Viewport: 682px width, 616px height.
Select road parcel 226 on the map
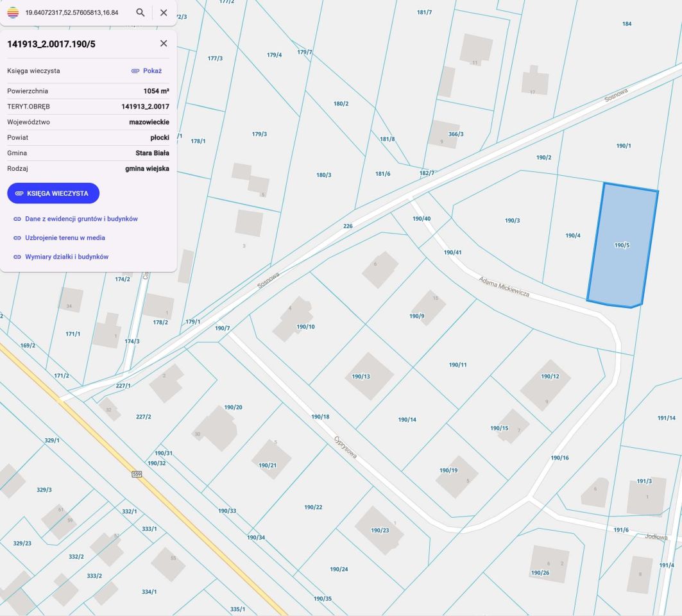coord(348,227)
